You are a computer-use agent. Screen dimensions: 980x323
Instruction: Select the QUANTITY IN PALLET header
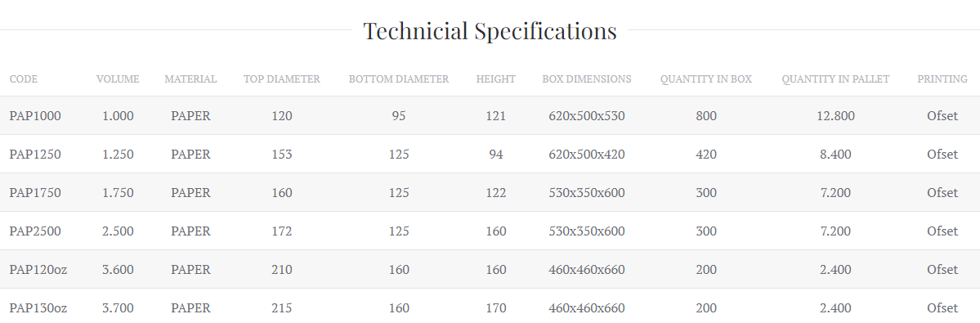coord(835,79)
